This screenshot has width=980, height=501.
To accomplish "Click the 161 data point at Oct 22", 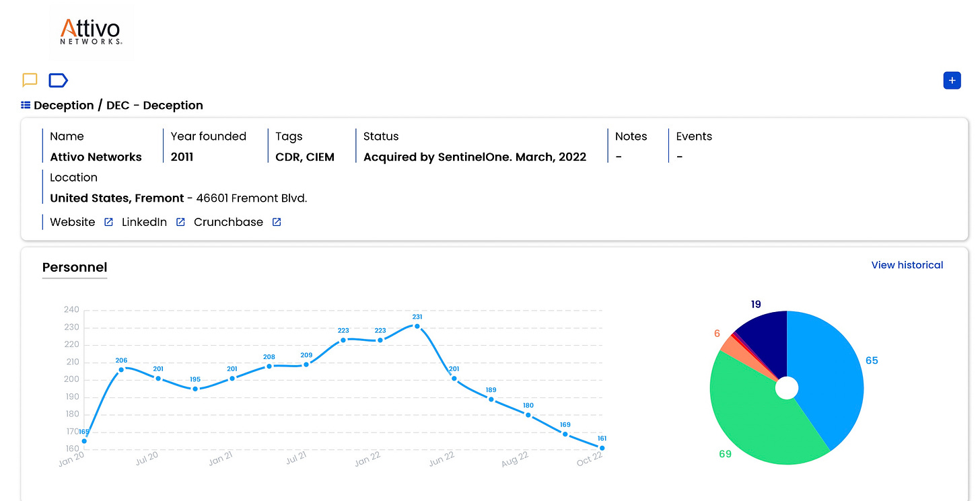I will pos(602,448).
